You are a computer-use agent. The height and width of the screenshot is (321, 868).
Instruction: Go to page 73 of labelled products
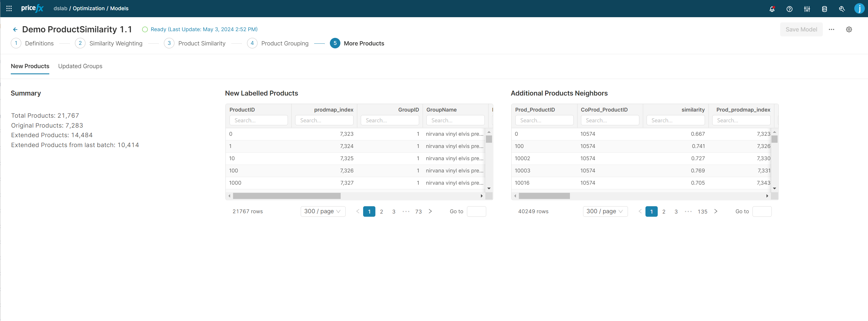(x=418, y=212)
